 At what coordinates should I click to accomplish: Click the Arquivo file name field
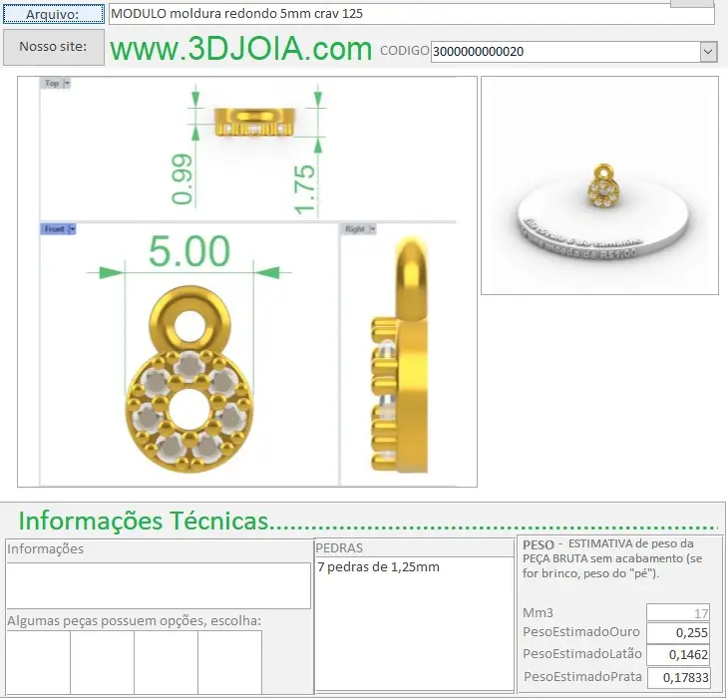(x=411, y=14)
